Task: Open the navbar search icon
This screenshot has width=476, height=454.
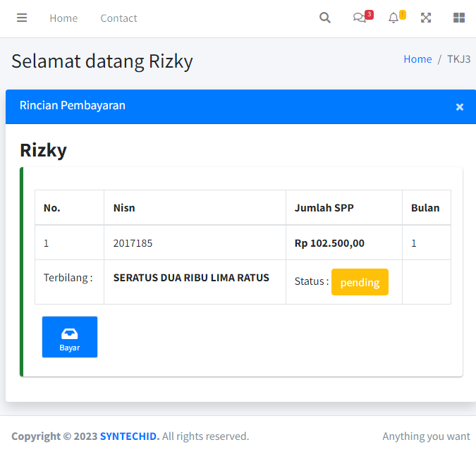Action: tap(324, 18)
